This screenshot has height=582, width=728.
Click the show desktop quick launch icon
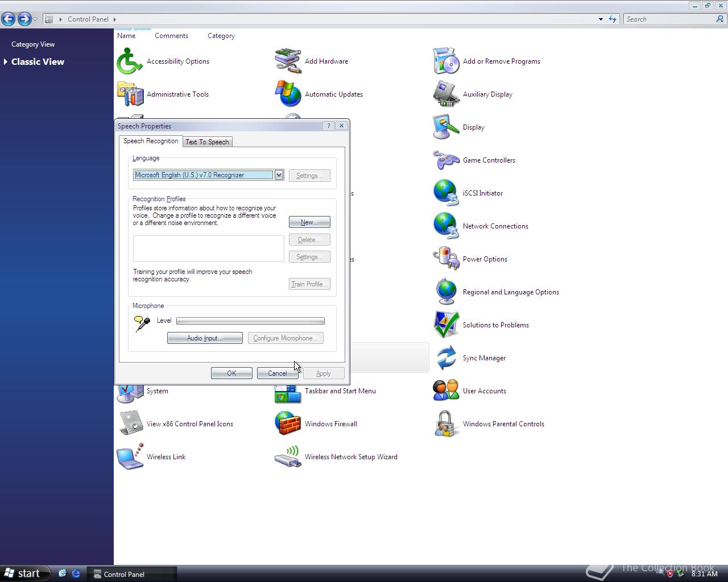pos(62,573)
